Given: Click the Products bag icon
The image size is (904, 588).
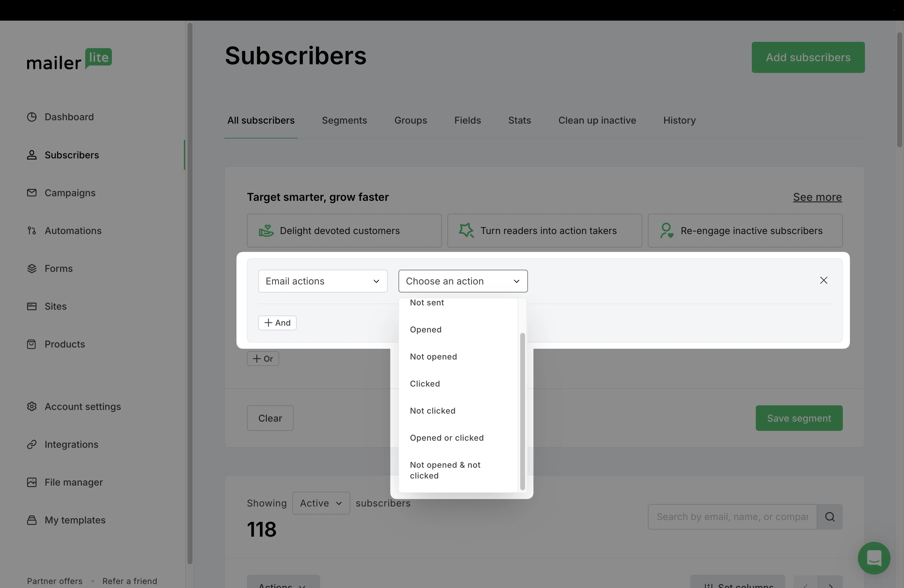Looking at the screenshot, I should [32, 344].
